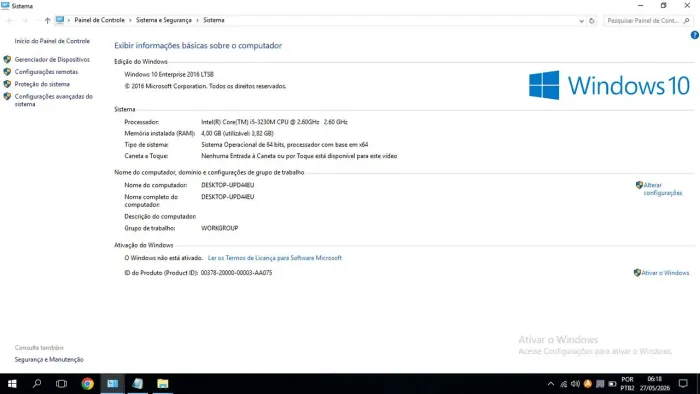Screen dimensions: 700x394
Task: Select Sistema e Segurança breadcrumb
Action: [x=163, y=20]
